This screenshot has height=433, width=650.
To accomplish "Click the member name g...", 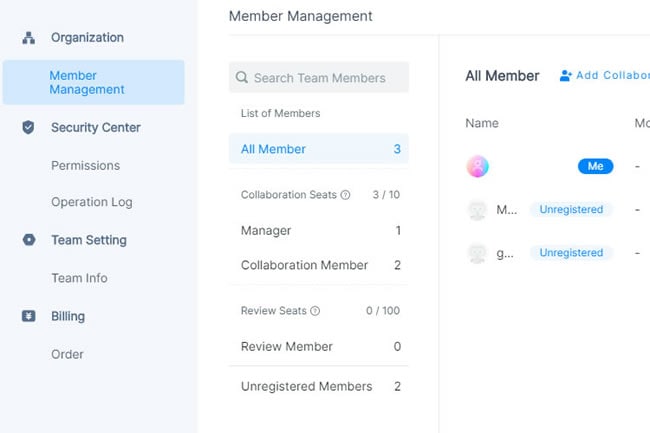I will 505,253.
